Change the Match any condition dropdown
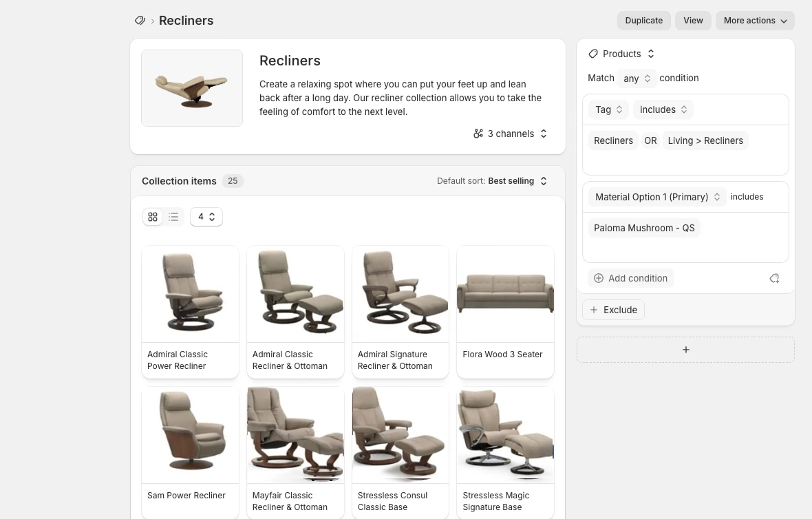Viewport: 812px width, 519px height. 637,78
